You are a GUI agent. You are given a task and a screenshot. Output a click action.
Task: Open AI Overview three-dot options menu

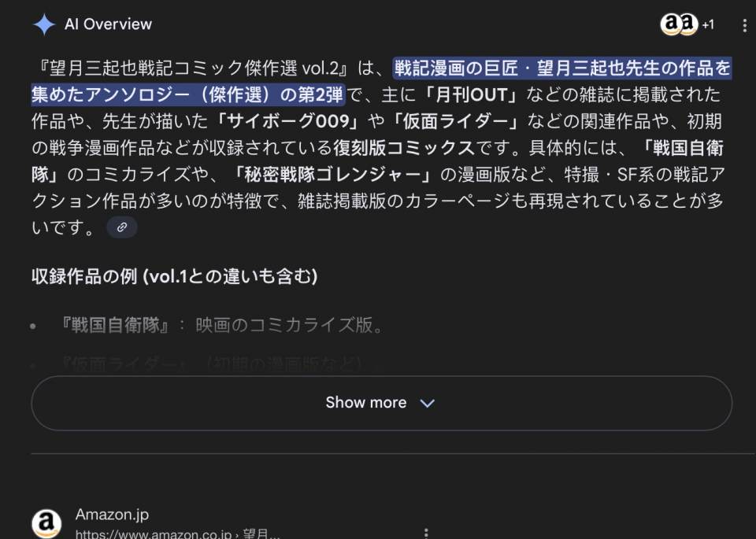point(744,25)
